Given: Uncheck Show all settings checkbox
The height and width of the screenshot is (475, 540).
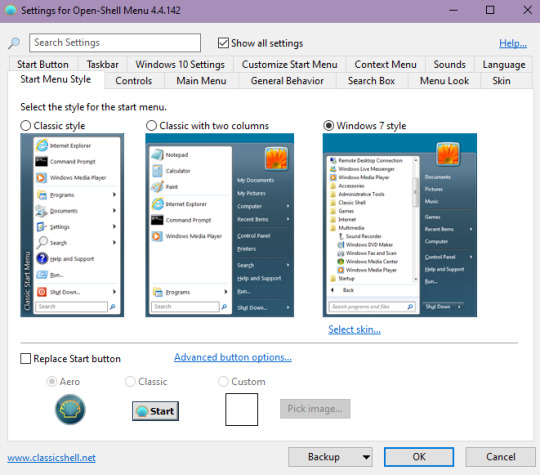Looking at the screenshot, I should point(223,43).
